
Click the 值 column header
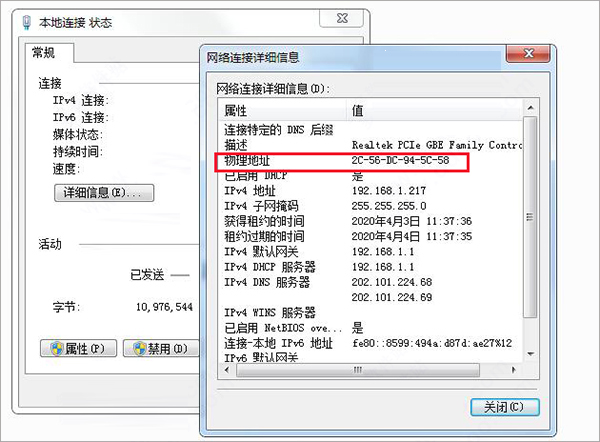(x=434, y=111)
